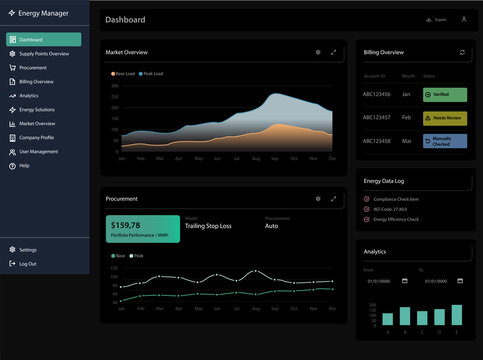Click the Log Out arrow icon

point(12,264)
